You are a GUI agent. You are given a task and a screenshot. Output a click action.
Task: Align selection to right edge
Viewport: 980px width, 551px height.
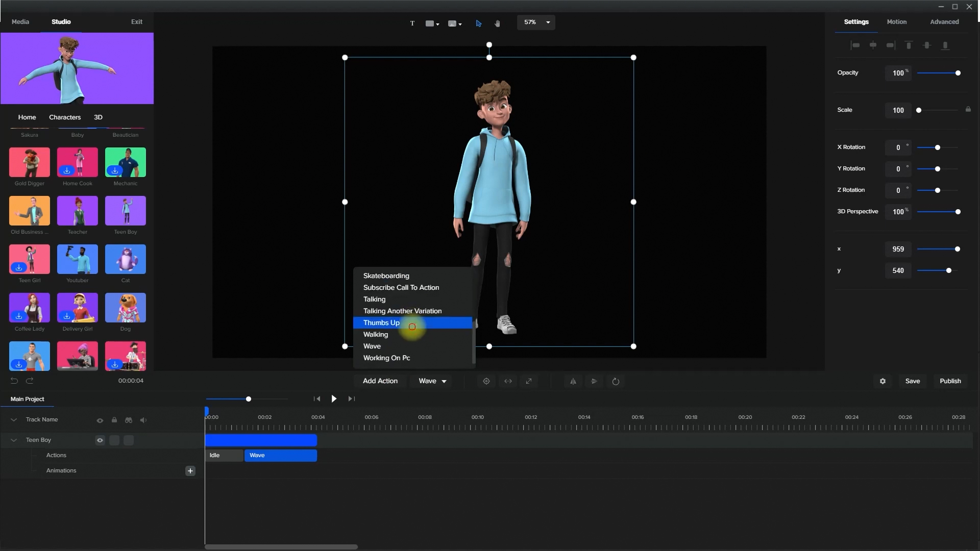891,45
